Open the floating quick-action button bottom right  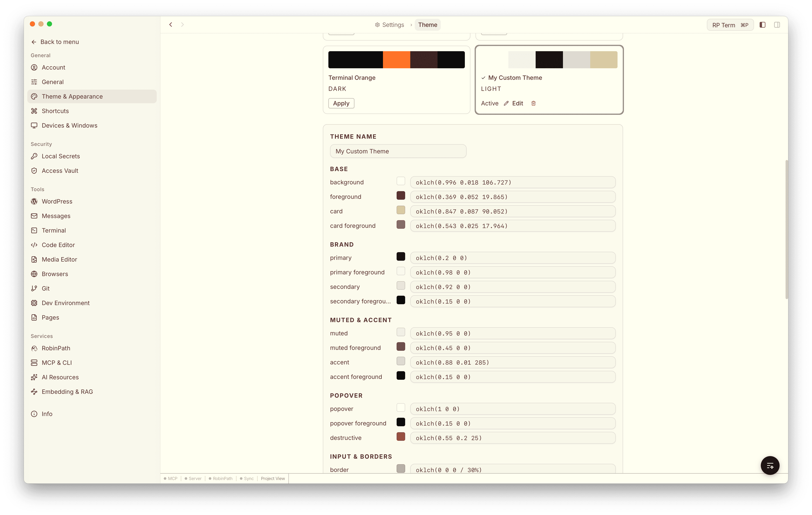(770, 465)
